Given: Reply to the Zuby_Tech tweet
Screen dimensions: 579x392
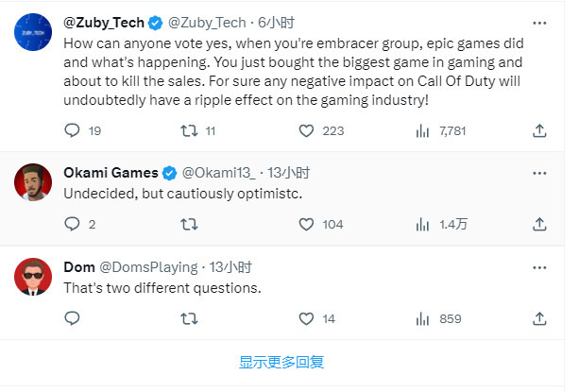Looking at the screenshot, I should pos(72,130).
